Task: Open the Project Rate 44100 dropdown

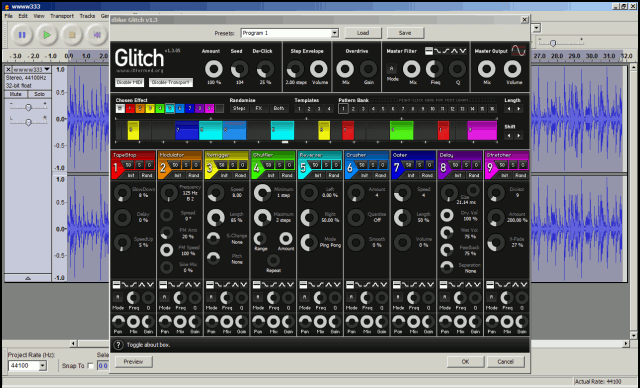Action: [42, 366]
